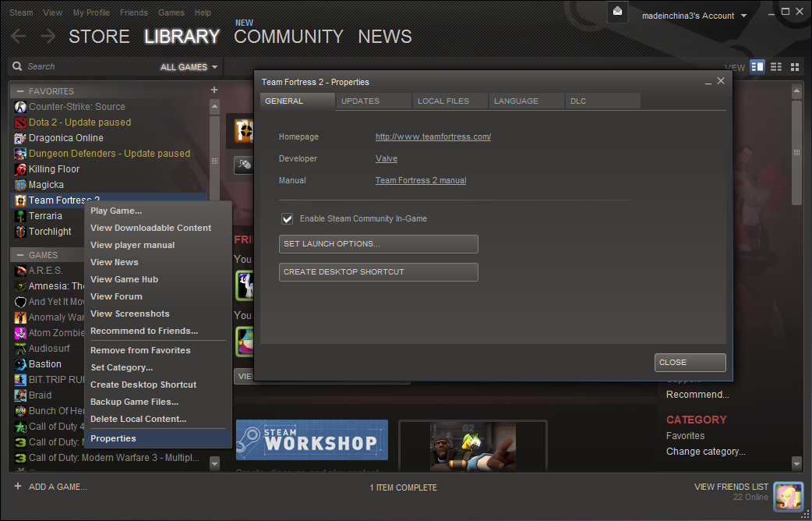Click the Team Fortress 2 sidebar icon
Viewport: 812px width, 521px height.
(x=20, y=200)
